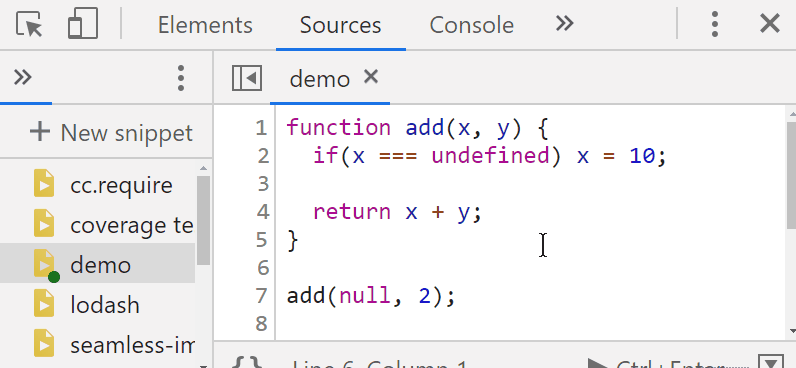Screen dimensions: 796x368
Task: Switch to the Sources tab
Action: (x=340, y=25)
